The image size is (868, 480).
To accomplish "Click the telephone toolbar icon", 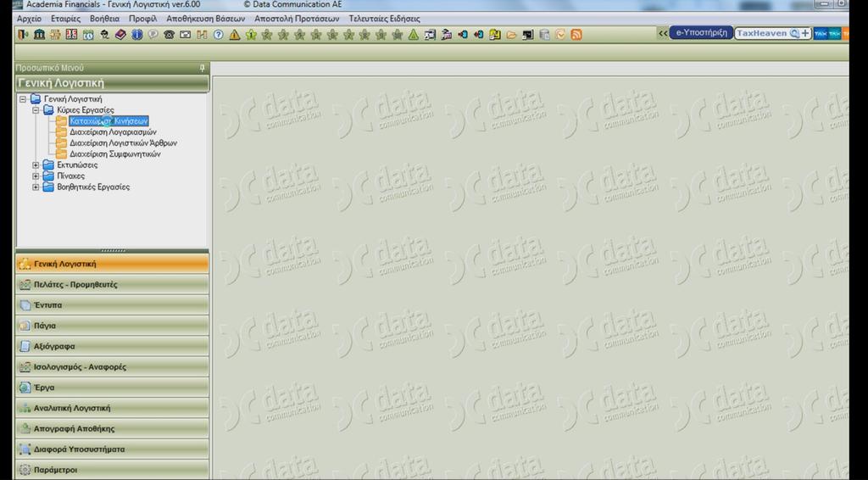I will [169, 34].
